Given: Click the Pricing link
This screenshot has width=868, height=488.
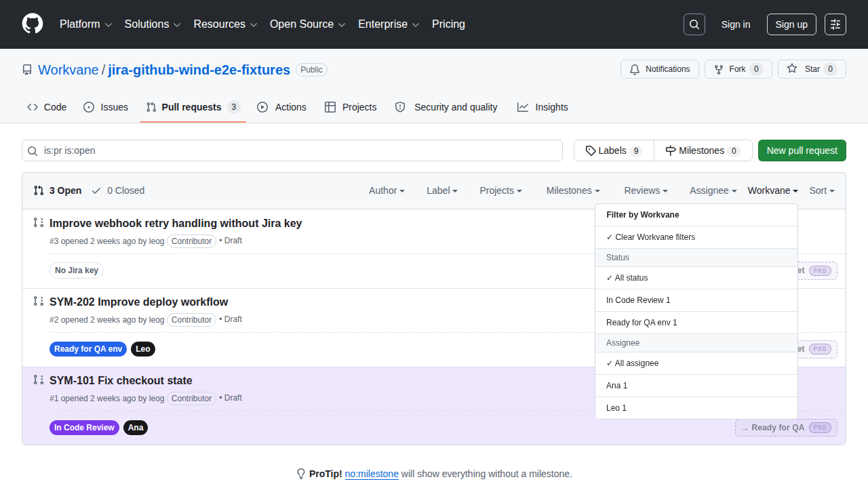Looking at the screenshot, I should (x=448, y=24).
